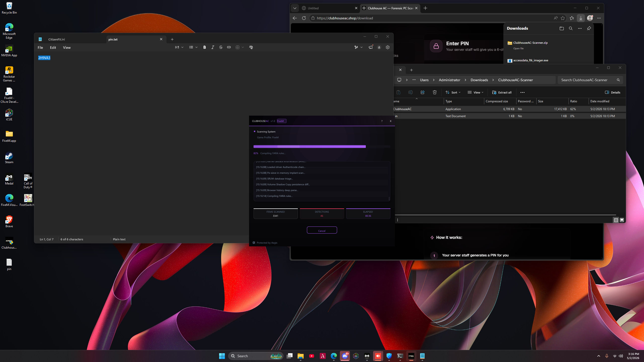Open Notepad settings gear
Screen dimensions: 644x362
pos(388,47)
